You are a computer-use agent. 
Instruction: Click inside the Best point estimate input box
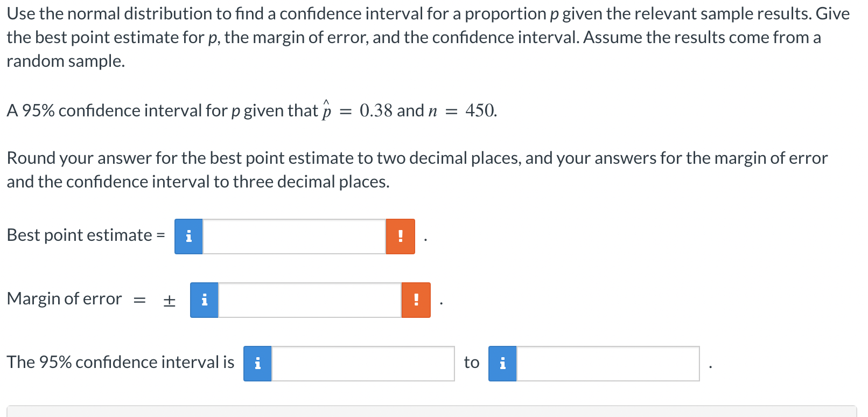pos(293,236)
